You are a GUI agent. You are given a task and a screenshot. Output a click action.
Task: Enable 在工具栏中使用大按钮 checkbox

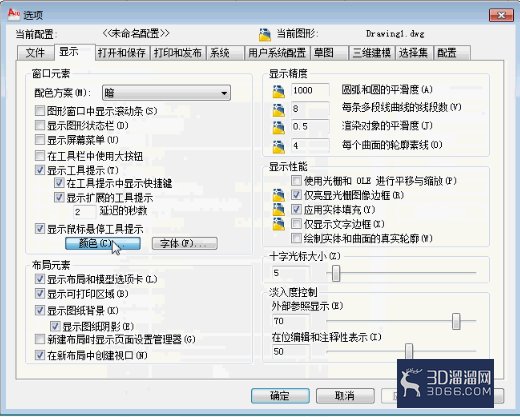40,155
